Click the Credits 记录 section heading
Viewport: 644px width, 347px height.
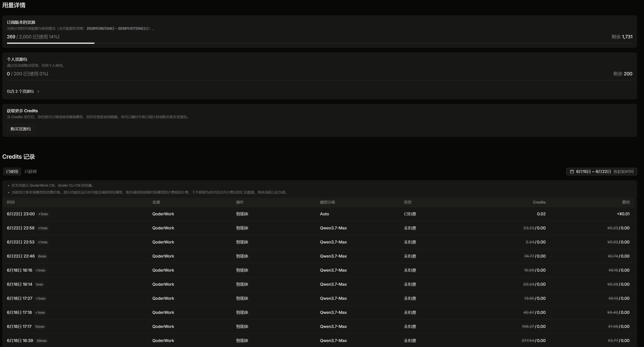click(x=18, y=157)
